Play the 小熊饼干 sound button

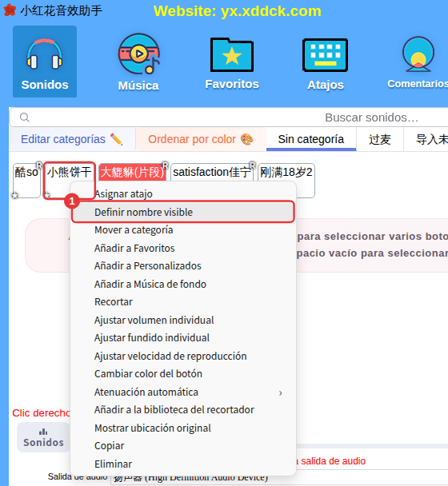click(69, 181)
